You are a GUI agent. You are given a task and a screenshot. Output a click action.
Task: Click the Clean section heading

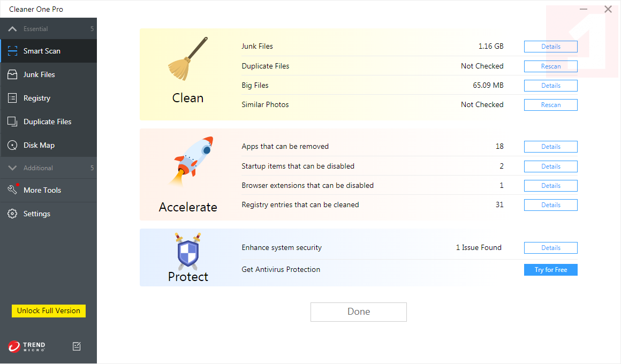[188, 98]
